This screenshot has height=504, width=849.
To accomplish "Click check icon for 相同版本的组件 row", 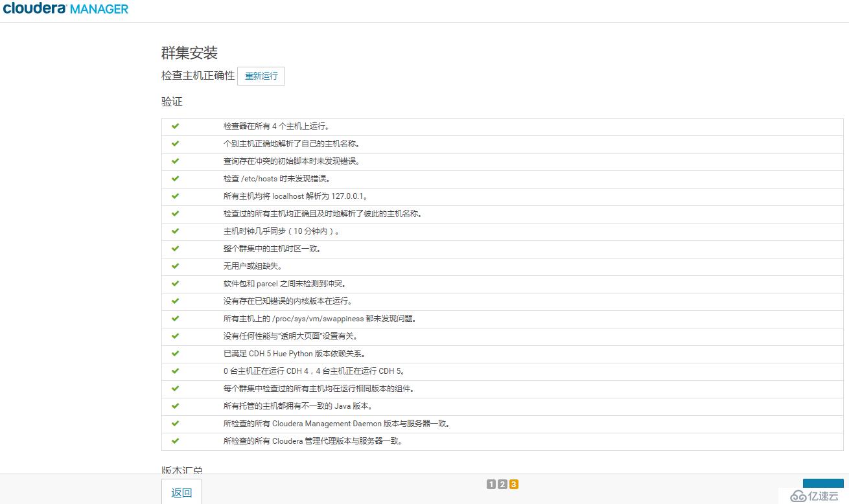I will (x=175, y=389).
